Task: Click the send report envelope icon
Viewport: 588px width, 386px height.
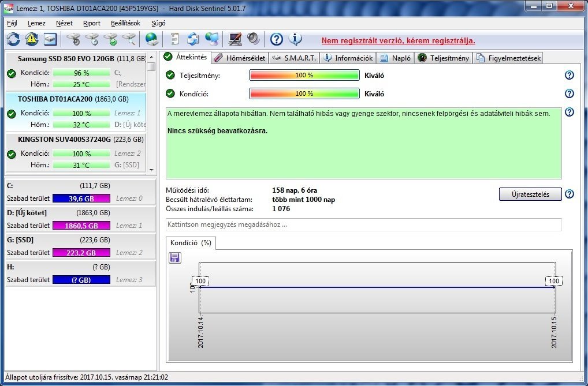Action: pyautogui.click(x=193, y=39)
